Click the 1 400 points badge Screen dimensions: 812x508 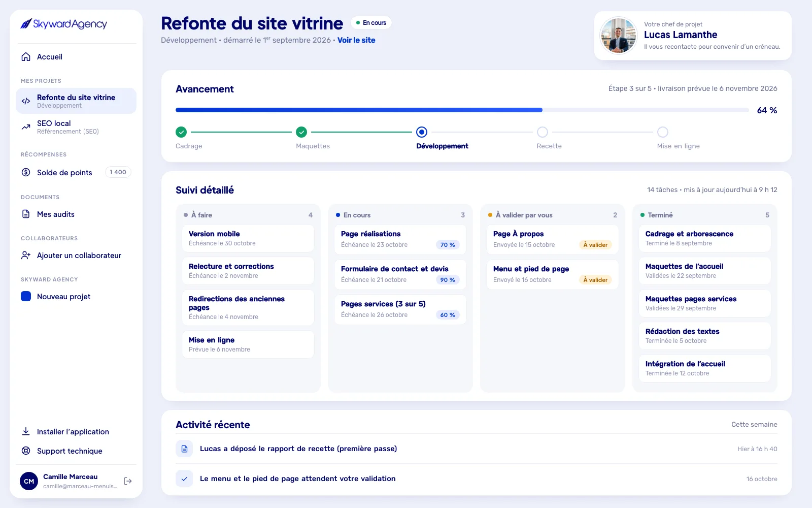[118, 172]
